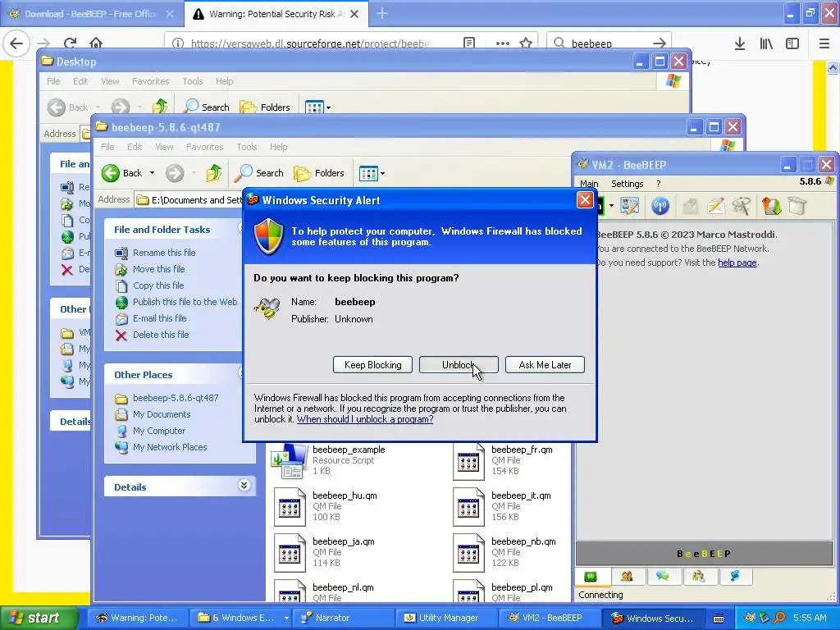The width and height of the screenshot is (840, 630).
Task: Click the greyed-out icon after the pencil icon in BeeBEEP
Action: (742, 206)
